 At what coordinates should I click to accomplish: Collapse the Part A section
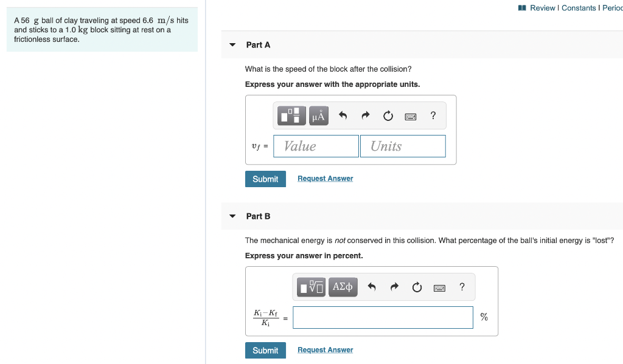tap(232, 44)
